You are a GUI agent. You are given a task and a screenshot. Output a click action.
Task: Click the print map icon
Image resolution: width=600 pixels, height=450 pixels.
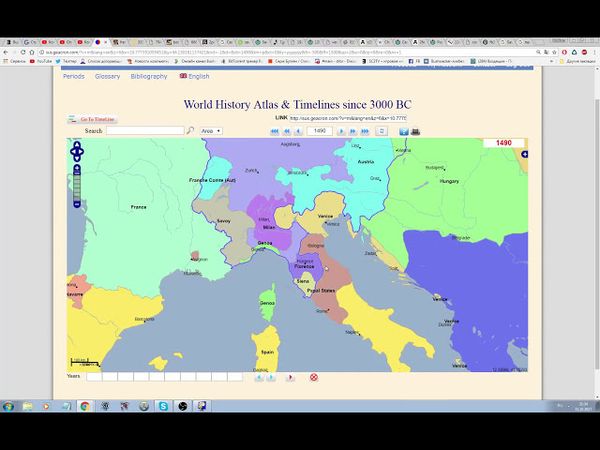[416, 131]
